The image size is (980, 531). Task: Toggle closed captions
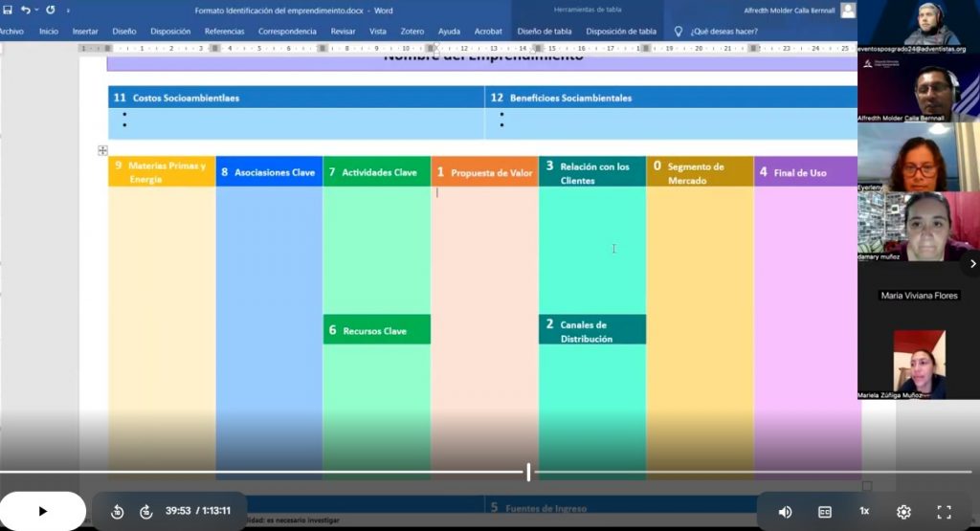[x=824, y=511]
